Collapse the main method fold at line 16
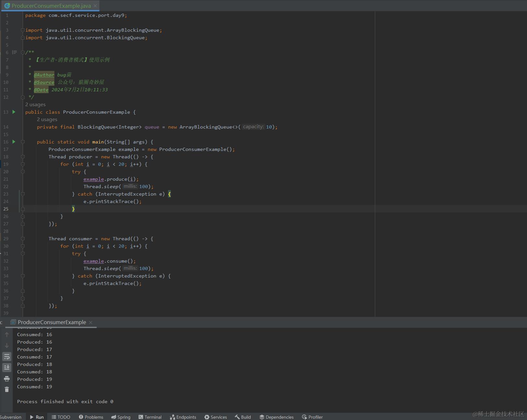Screen dimensions: 527x420 (23, 142)
